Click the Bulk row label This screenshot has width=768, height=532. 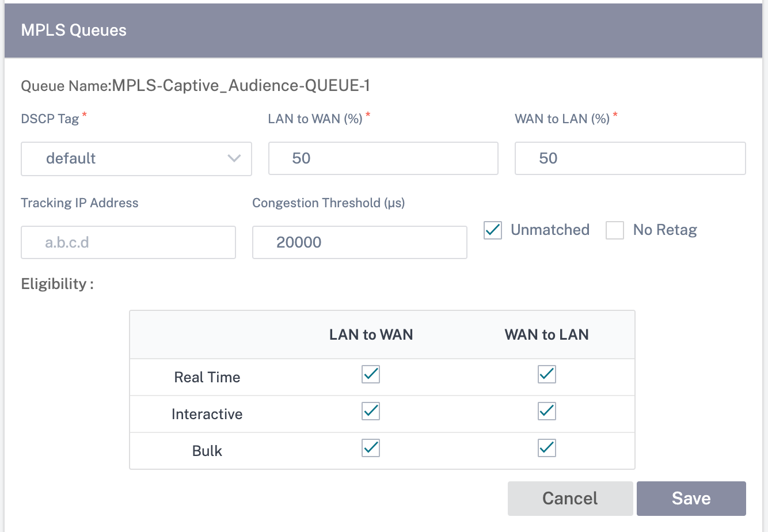click(207, 451)
